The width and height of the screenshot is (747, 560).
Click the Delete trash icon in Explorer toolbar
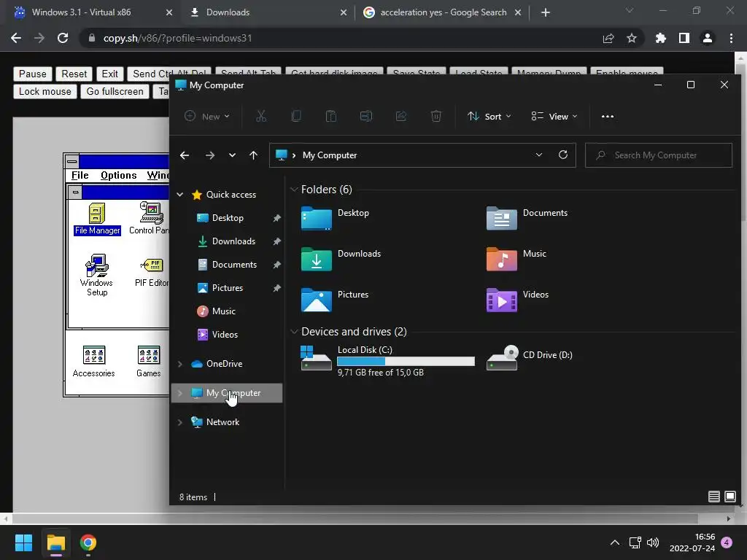(436, 116)
